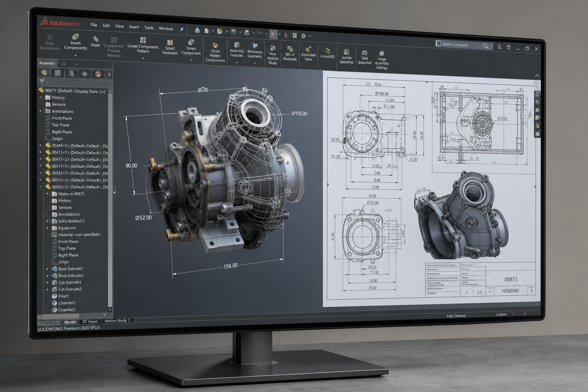
Task: Pin the menu bar with pushpin
Action: click(x=182, y=29)
